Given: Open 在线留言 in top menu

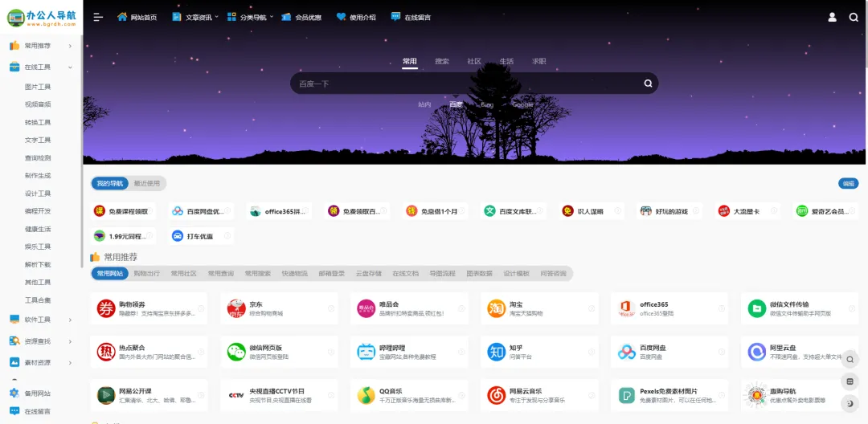Looking at the screenshot, I should click(x=411, y=17).
